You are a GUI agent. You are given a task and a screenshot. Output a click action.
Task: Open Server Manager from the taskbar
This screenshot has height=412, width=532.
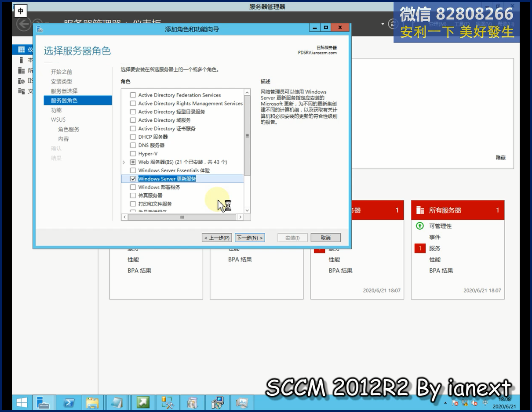[43, 402]
